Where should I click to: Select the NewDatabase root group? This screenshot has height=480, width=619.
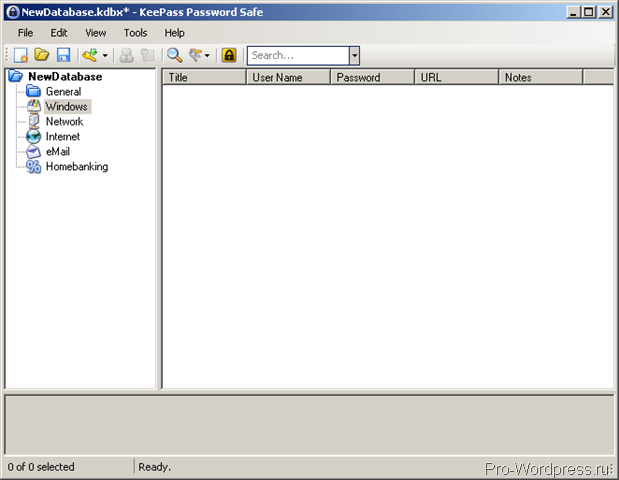coord(65,77)
